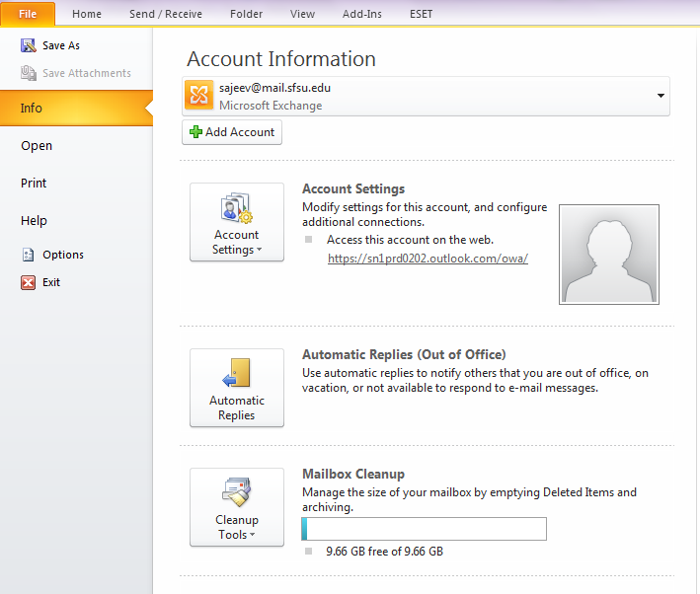Click the Account Settings people icon

coord(237,207)
